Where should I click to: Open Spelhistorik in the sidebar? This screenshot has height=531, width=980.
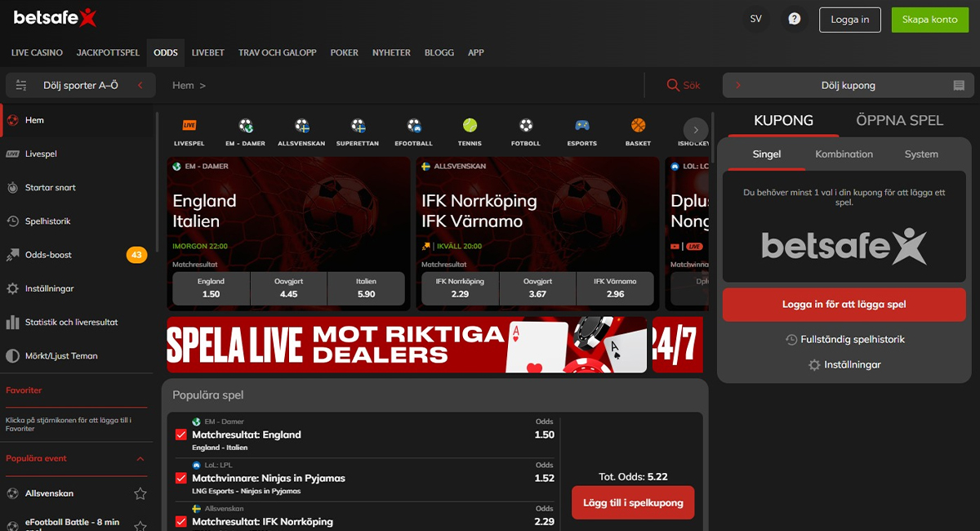point(78,221)
